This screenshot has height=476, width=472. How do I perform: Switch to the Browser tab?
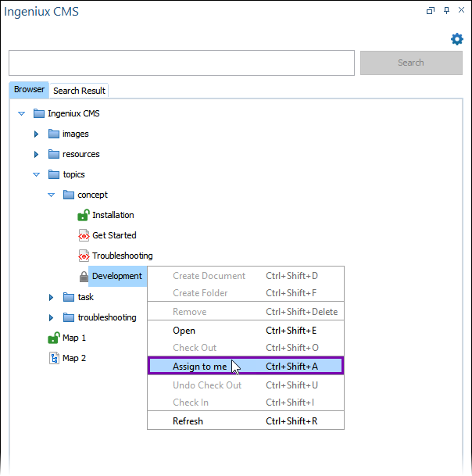tap(29, 90)
